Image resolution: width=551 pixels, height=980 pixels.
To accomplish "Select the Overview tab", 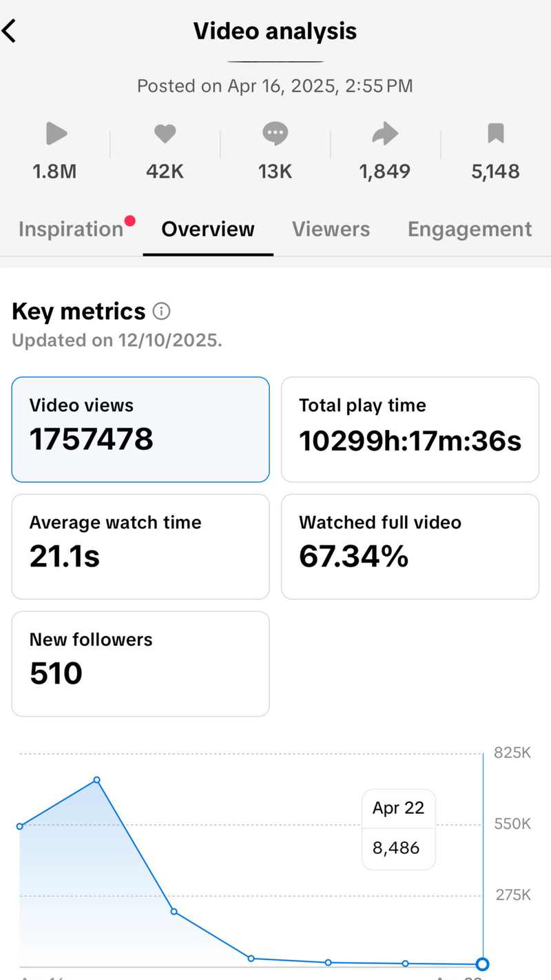I will click(x=208, y=229).
